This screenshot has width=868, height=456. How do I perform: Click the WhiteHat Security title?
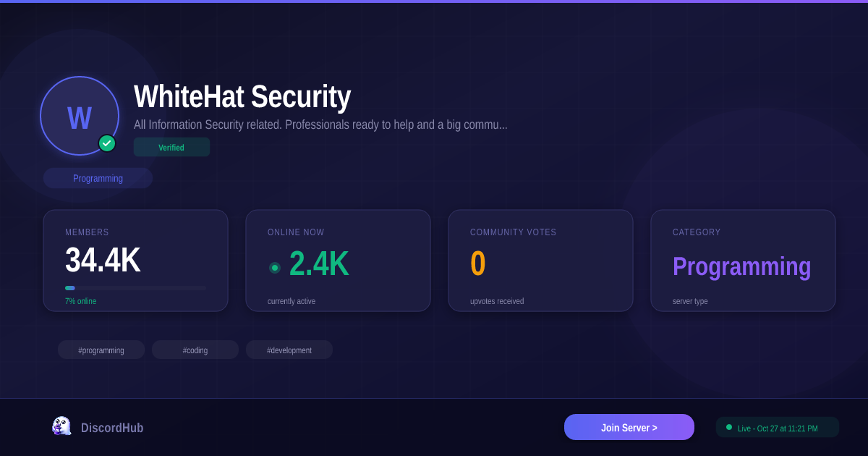242,97
